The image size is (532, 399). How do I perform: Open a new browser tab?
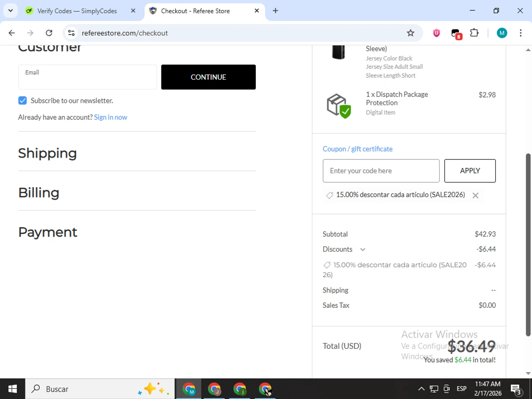tap(275, 11)
